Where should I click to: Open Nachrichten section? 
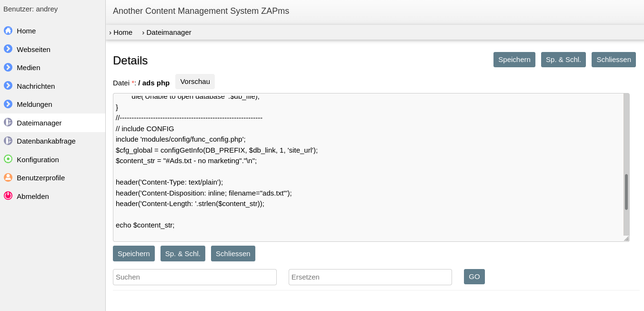tap(52, 86)
